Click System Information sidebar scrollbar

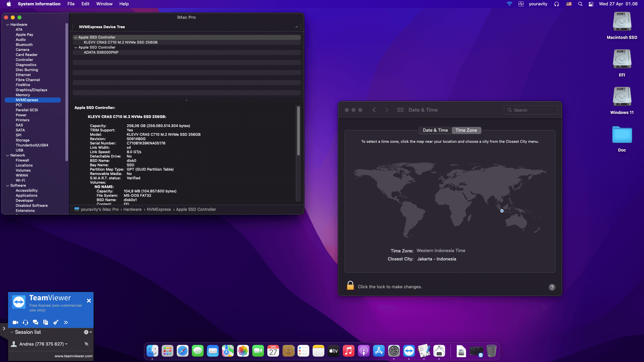pos(67,92)
